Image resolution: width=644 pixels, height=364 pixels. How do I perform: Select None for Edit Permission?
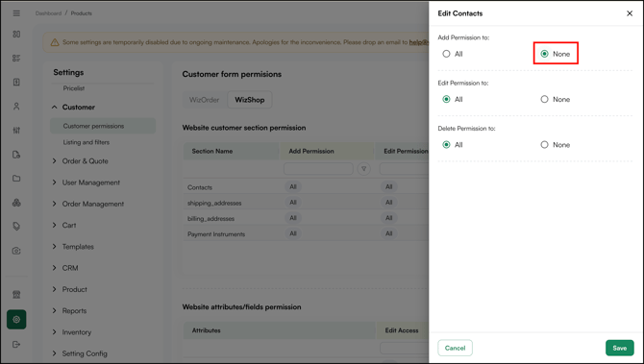544,99
